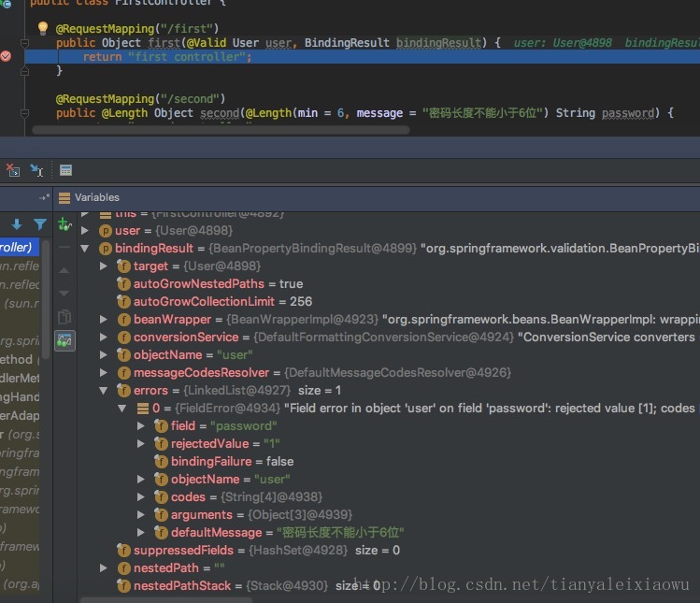
Task: Expand the conversionService field node
Action: [104, 337]
